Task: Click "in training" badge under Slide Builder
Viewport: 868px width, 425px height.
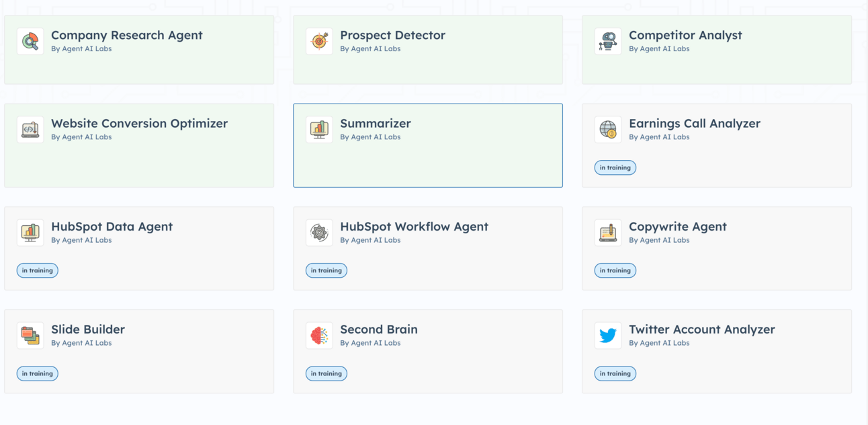Action: click(37, 373)
